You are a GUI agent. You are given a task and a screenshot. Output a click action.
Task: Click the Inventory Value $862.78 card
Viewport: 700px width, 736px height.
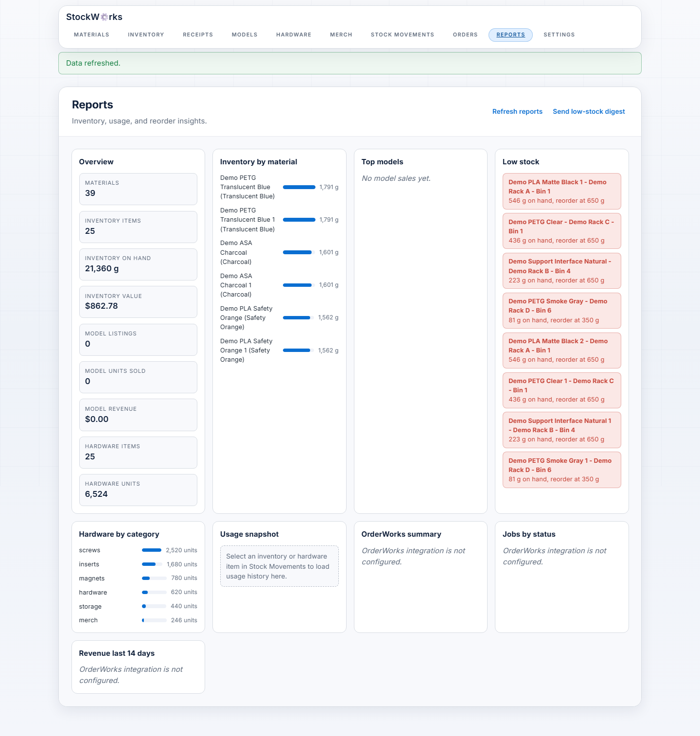click(x=138, y=302)
